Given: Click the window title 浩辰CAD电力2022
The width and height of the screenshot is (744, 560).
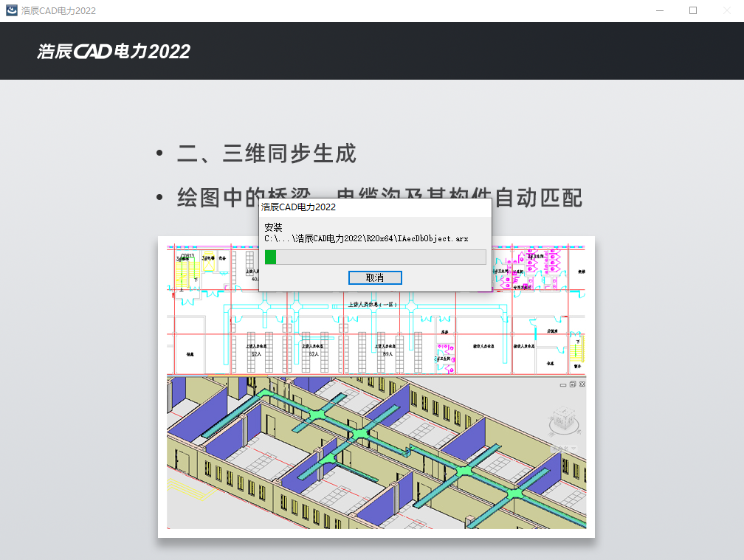Looking at the screenshot, I should coord(58,10).
